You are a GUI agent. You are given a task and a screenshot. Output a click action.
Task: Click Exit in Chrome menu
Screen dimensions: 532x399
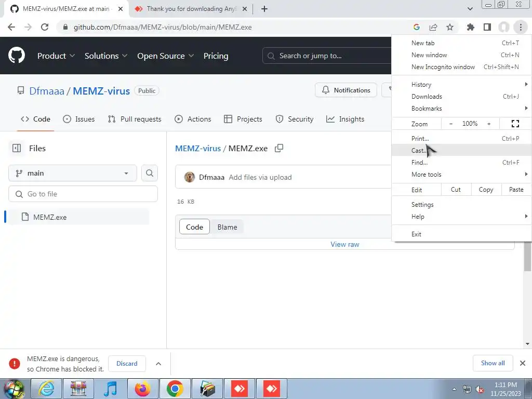pos(461,234)
